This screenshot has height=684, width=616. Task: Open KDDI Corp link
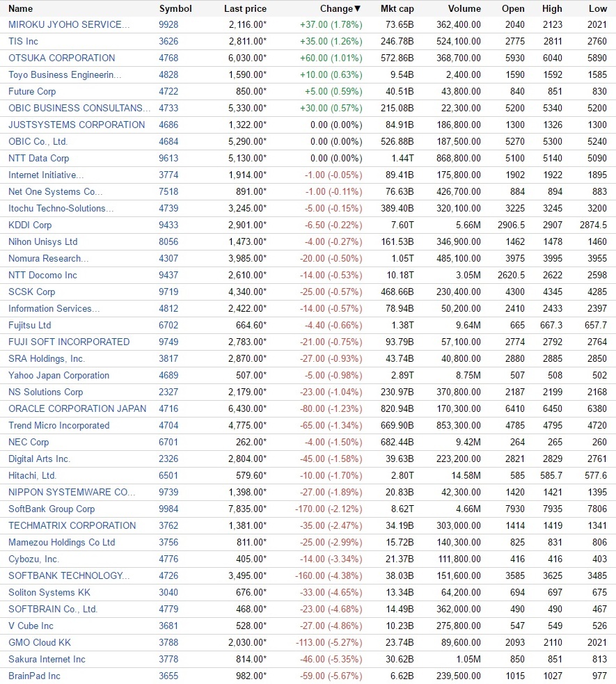point(30,225)
